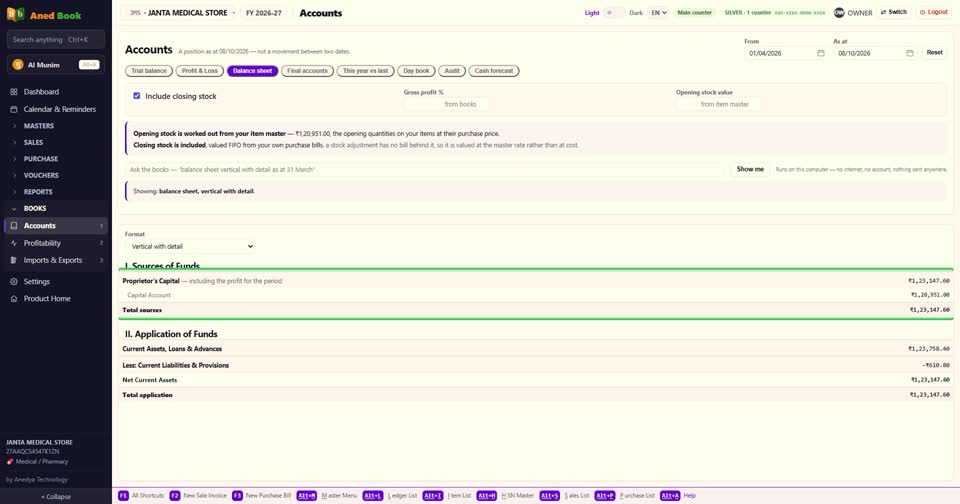Viewport: 960px width, 504px height.
Task: Click the Alt+M Master Menu badge
Action: click(307, 495)
